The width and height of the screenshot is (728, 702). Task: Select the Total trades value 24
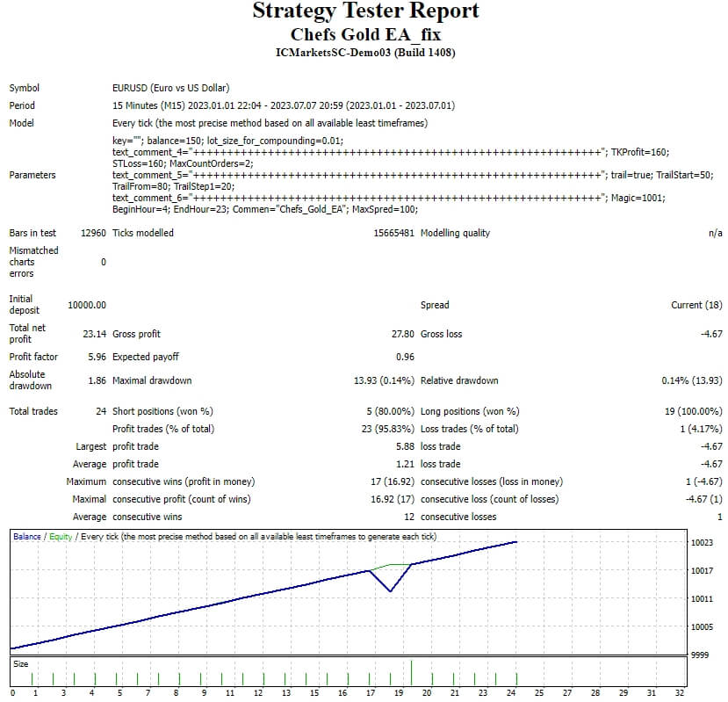(101, 411)
